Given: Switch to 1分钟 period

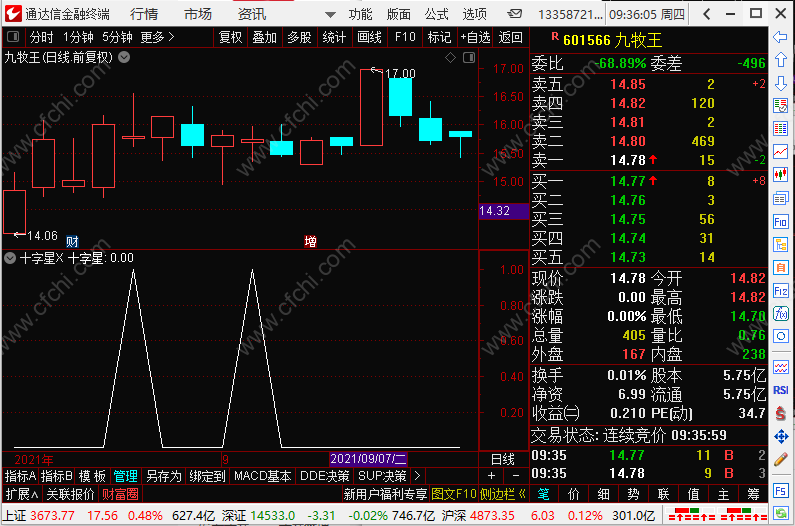Looking at the screenshot, I should pyautogui.click(x=78, y=37).
